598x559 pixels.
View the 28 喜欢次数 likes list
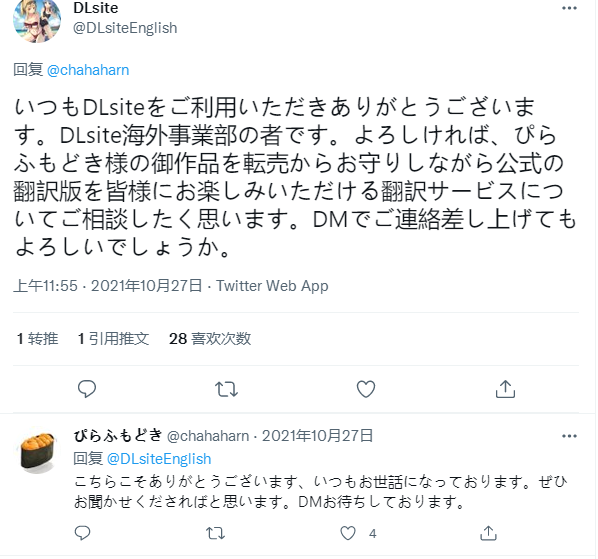210,338
